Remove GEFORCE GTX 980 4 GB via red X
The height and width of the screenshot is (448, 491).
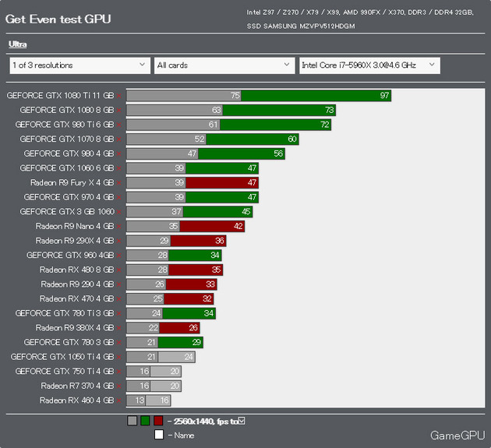coord(119,153)
